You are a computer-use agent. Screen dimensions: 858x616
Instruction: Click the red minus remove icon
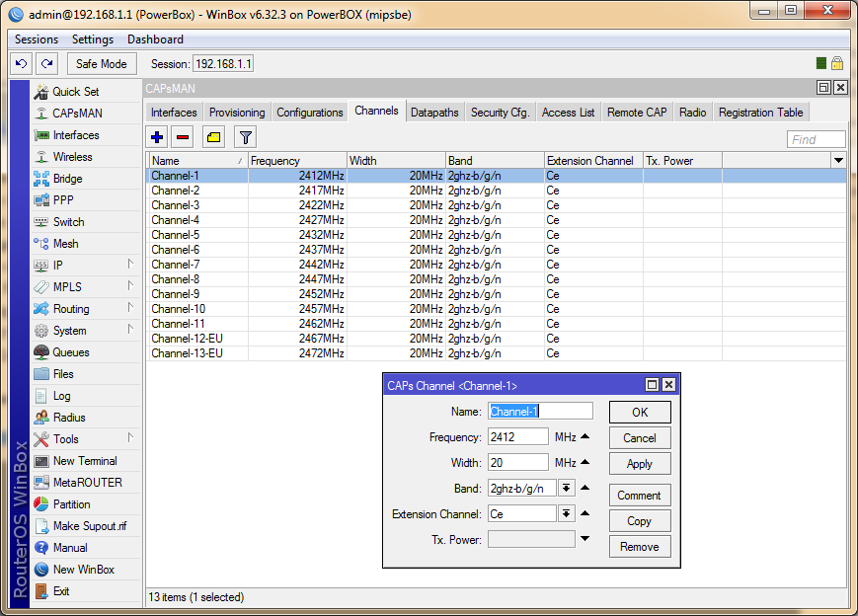[x=183, y=137]
